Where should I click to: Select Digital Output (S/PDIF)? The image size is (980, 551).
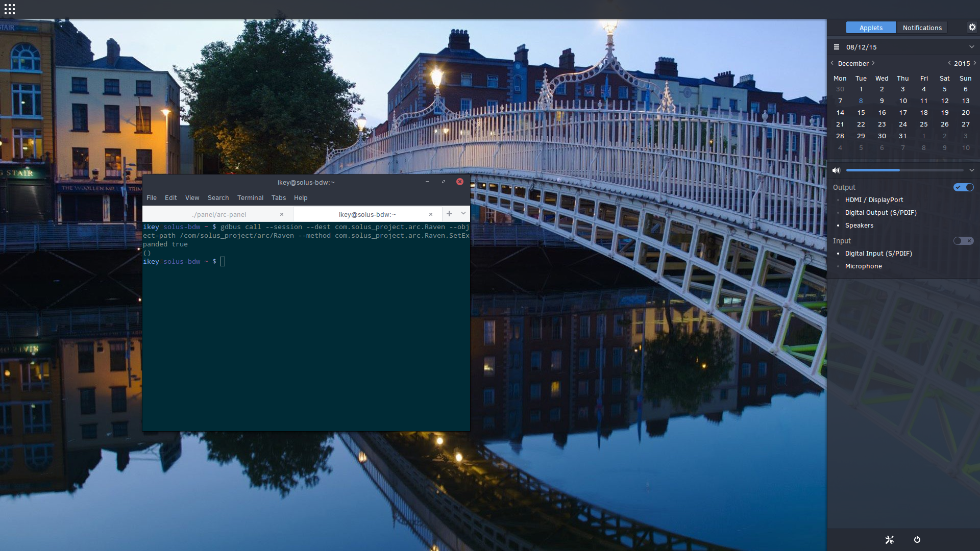pyautogui.click(x=880, y=213)
